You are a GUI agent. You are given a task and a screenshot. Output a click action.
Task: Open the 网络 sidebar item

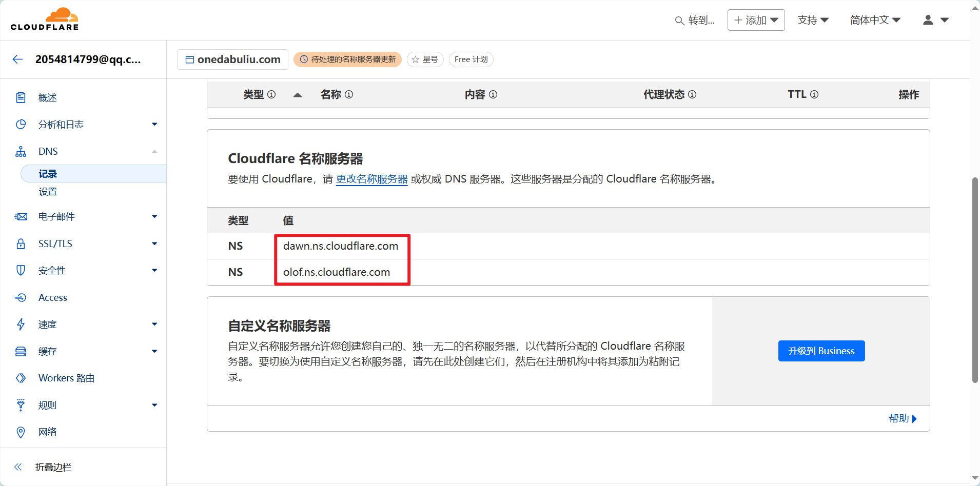click(x=47, y=432)
